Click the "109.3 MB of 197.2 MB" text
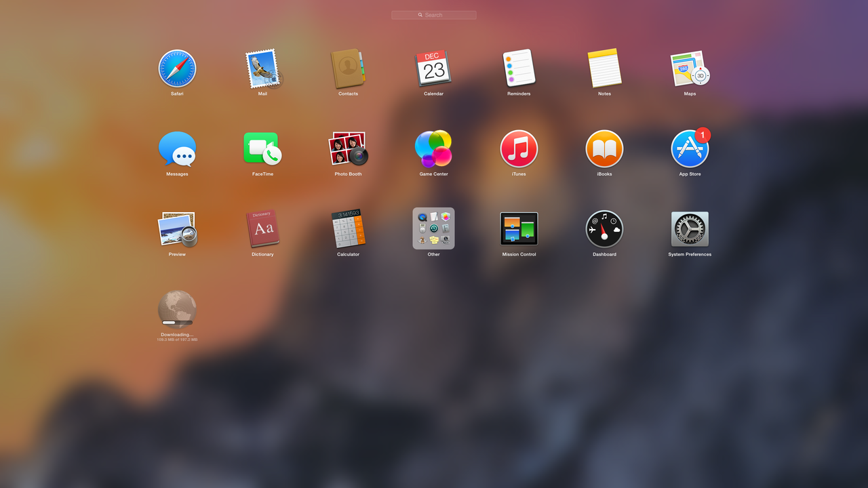This screenshot has height=488, width=868. 177,340
